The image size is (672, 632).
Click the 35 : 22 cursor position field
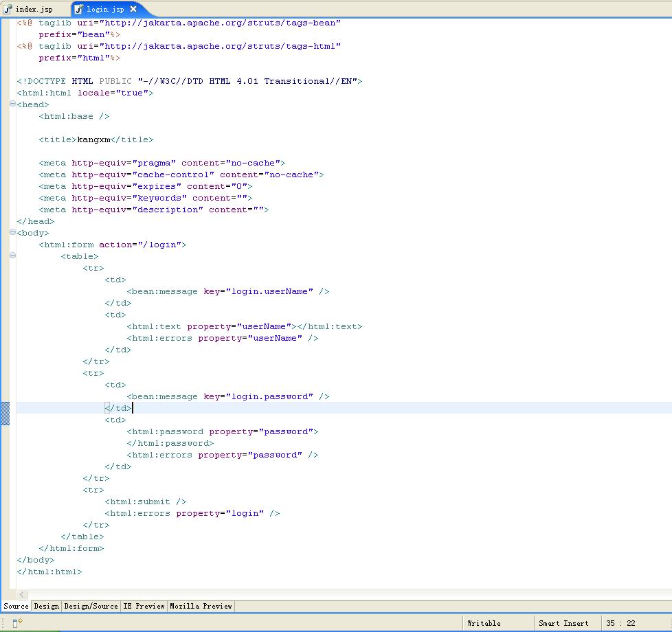(x=620, y=624)
